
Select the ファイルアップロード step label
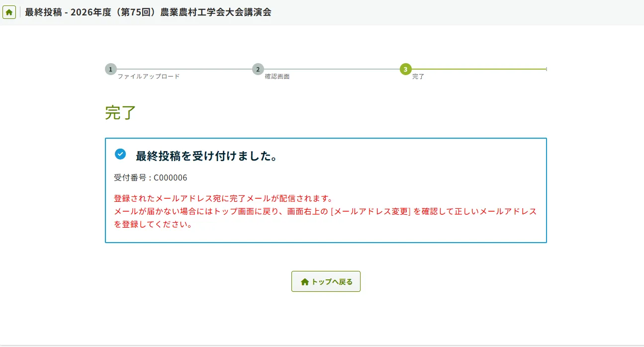tap(148, 77)
